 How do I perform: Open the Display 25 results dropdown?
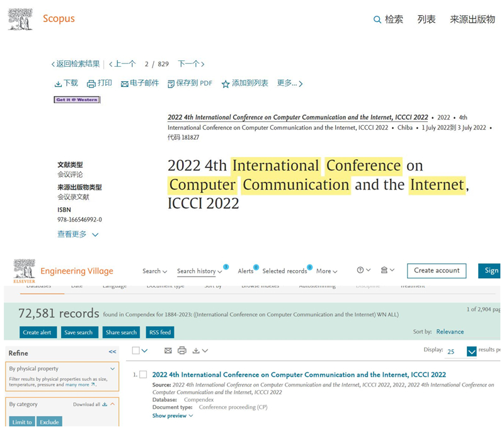pyautogui.click(x=471, y=351)
